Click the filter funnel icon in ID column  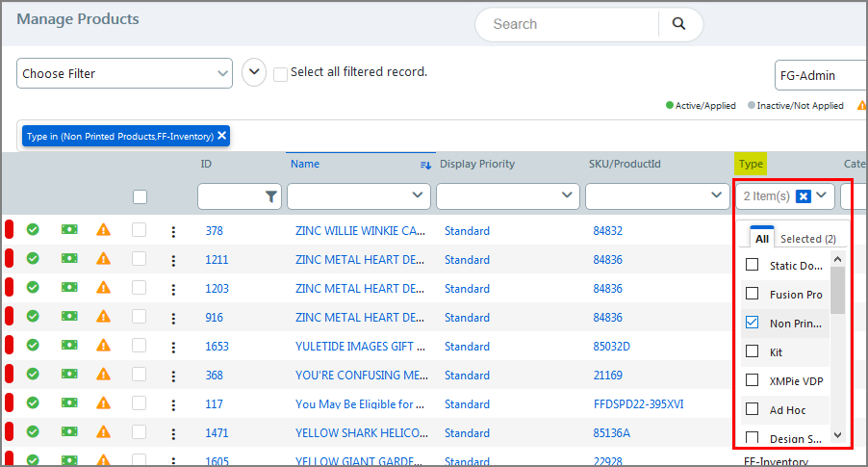pyautogui.click(x=270, y=196)
